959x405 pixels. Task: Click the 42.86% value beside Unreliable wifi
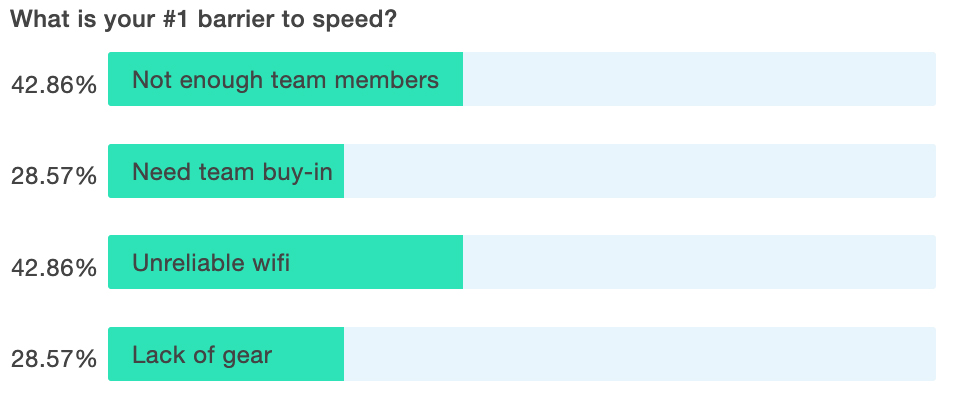(54, 267)
